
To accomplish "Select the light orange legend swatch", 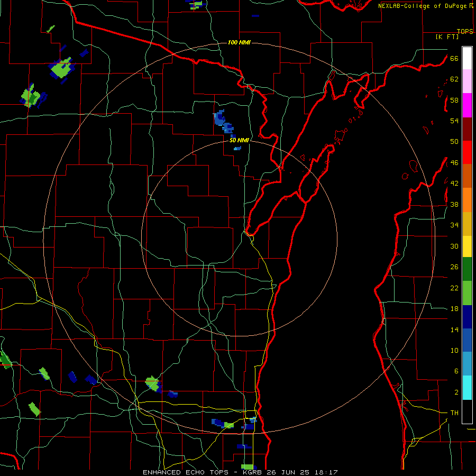I will (467, 200).
